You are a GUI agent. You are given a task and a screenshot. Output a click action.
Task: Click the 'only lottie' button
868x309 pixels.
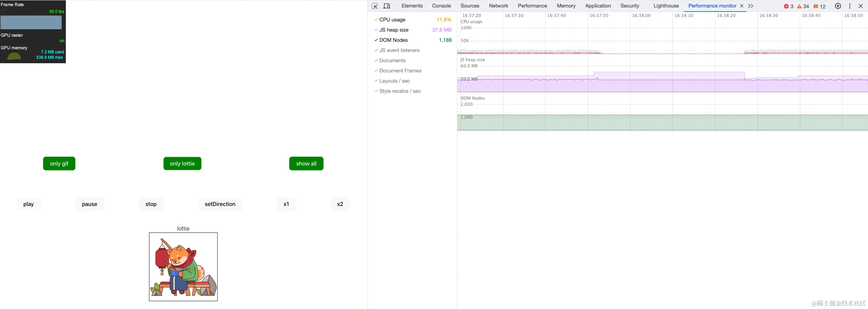pos(182,164)
